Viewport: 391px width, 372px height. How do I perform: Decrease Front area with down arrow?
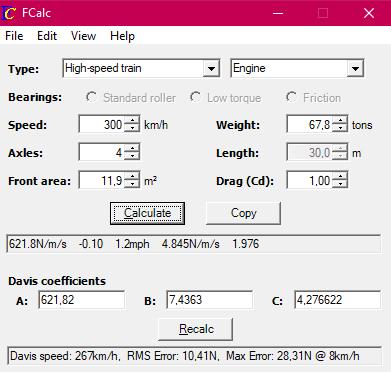132,185
